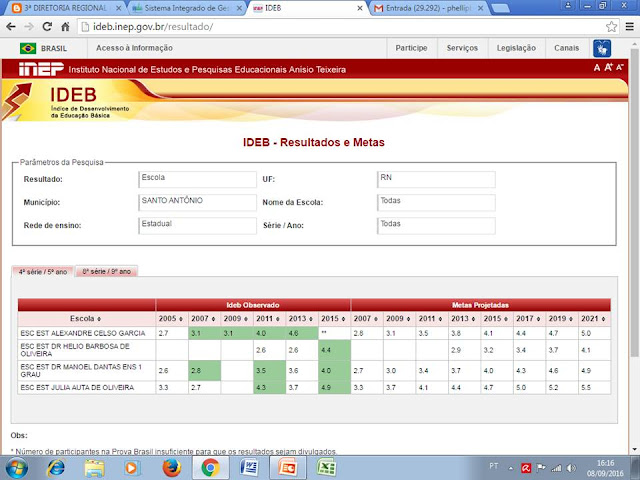Sort by observed 2015 column
This screenshot has height=480, width=640.
point(334,318)
